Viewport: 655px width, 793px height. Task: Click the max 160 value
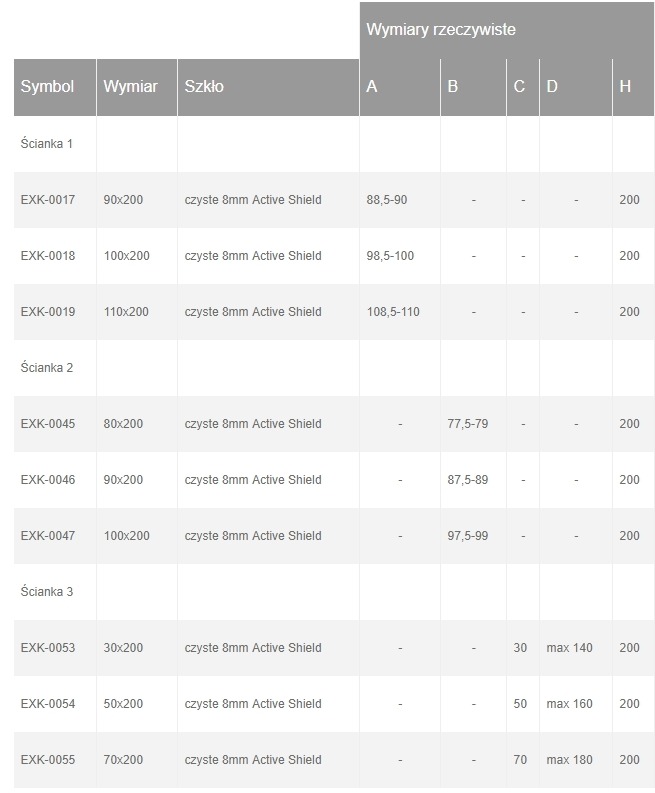click(x=570, y=704)
